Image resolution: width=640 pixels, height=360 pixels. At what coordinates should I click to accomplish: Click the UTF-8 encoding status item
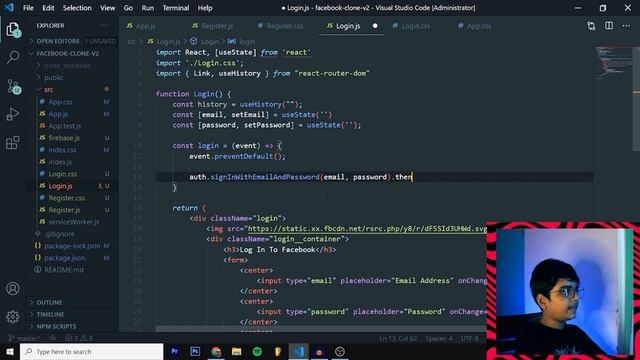coord(469,338)
